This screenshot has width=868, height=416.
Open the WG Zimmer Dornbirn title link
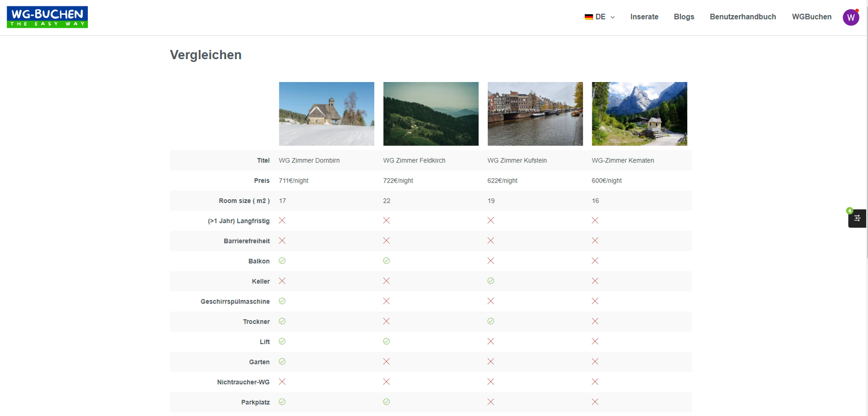309,161
